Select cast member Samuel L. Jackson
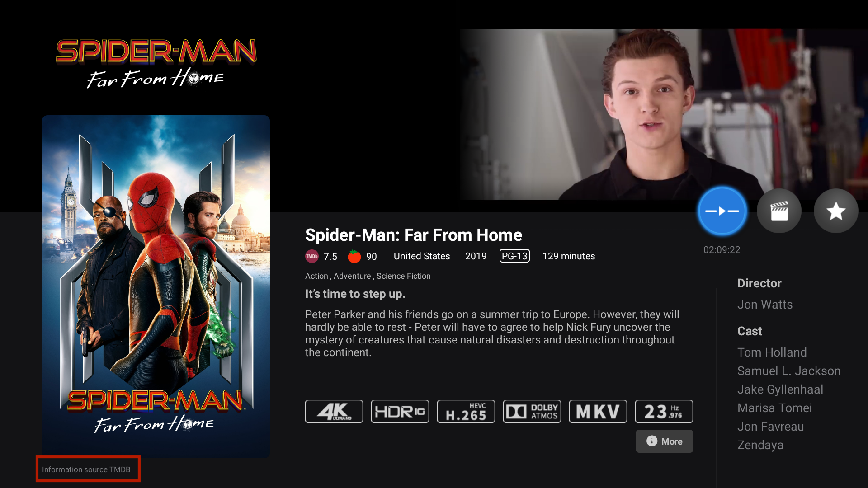The width and height of the screenshot is (868, 488). tap(789, 371)
